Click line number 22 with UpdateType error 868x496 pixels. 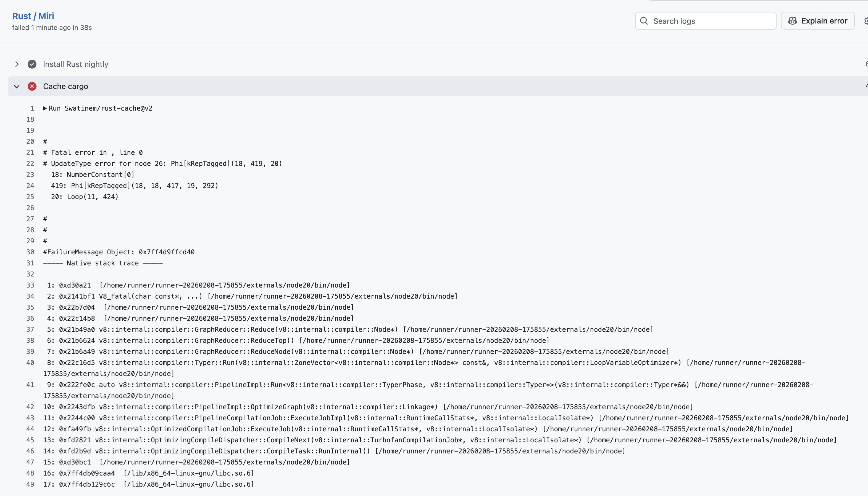30,163
